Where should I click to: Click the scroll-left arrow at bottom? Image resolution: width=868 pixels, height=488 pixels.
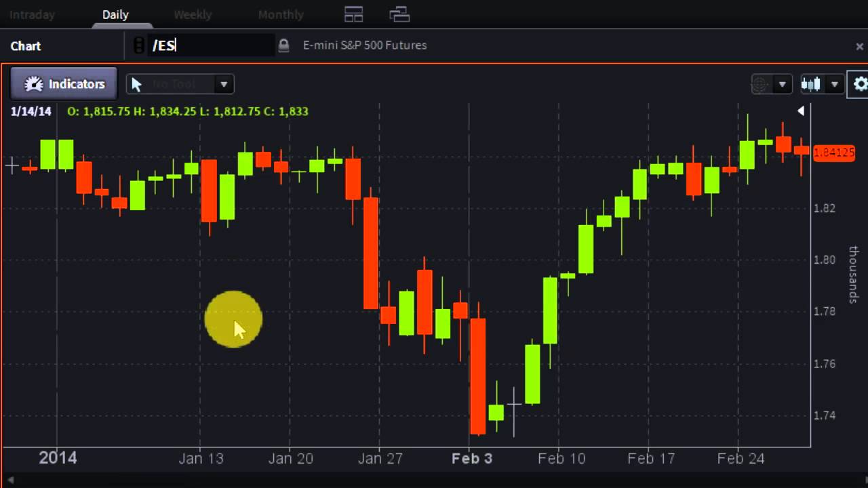pyautogui.click(x=10, y=481)
